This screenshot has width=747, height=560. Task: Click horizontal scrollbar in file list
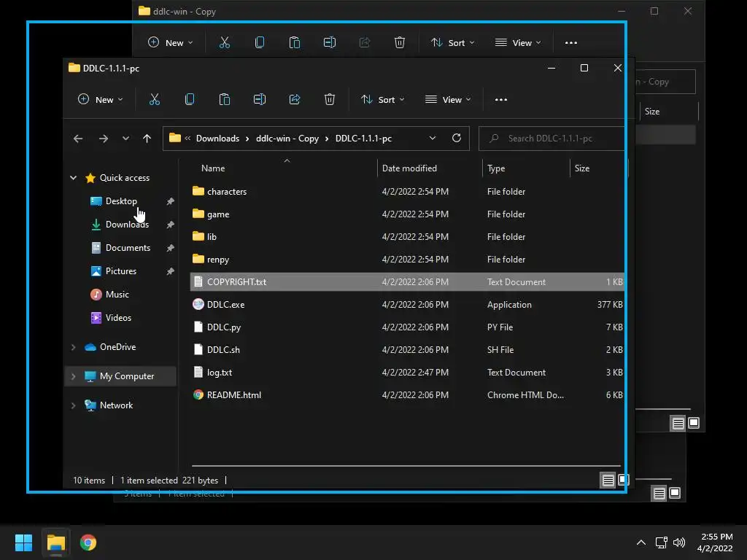click(406, 466)
